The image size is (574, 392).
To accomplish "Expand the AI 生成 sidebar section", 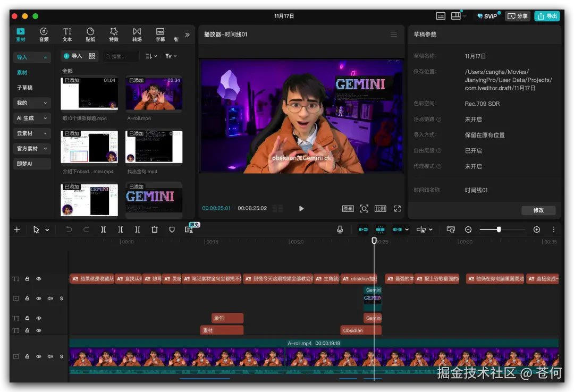I will click(x=32, y=118).
